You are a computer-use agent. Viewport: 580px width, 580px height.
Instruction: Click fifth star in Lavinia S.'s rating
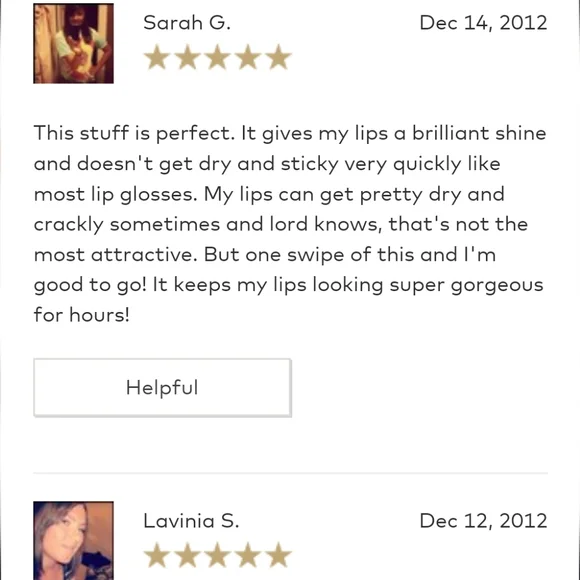click(x=278, y=555)
